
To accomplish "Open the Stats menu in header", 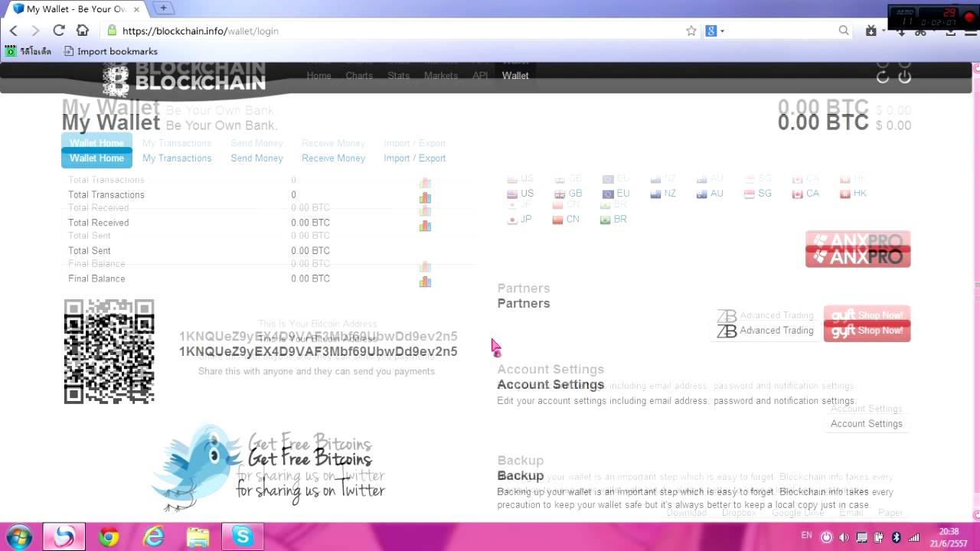I will (398, 76).
